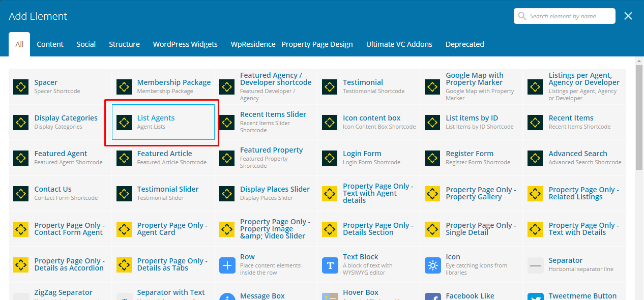This screenshot has width=644, height=300.
Task: Close the Add Element dialog
Action: tap(628, 16)
